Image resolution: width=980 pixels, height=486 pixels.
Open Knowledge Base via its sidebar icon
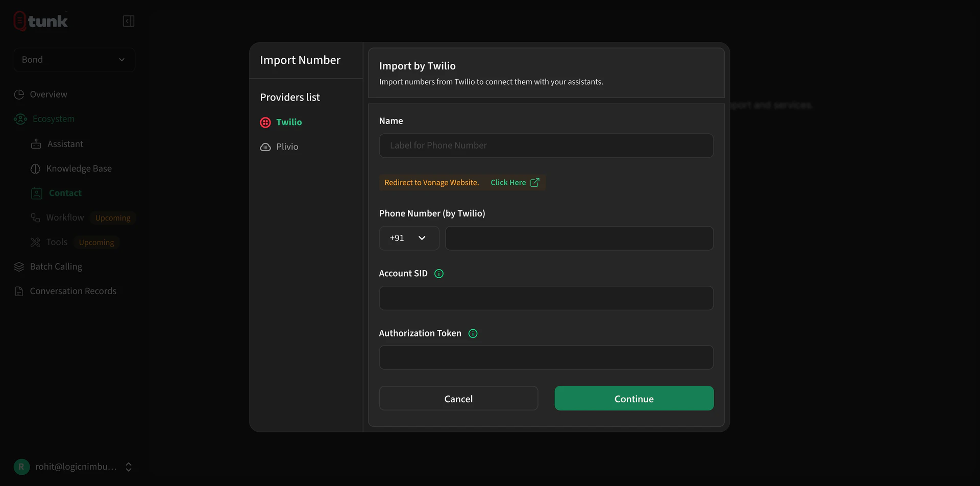coord(36,168)
